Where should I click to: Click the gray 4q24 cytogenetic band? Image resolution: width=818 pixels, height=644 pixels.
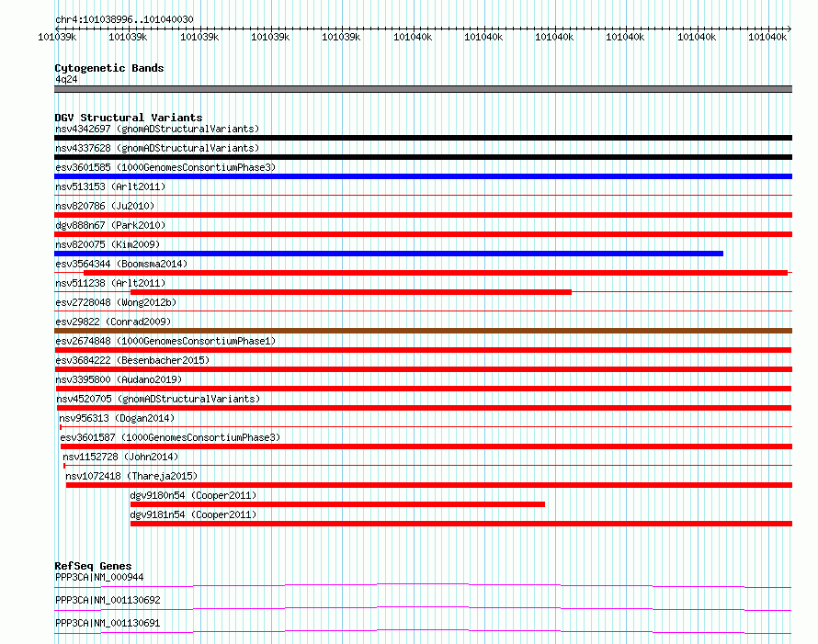pyautogui.click(x=423, y=89)
